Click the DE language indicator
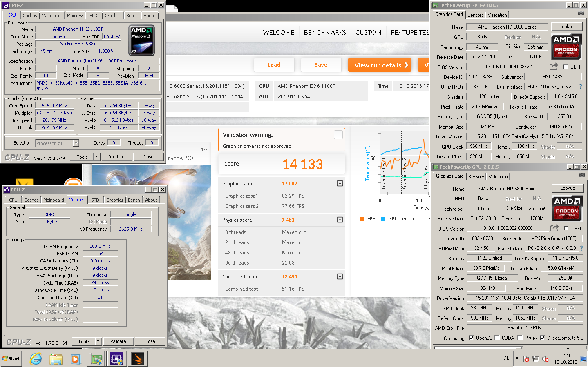 pos(506,358)
